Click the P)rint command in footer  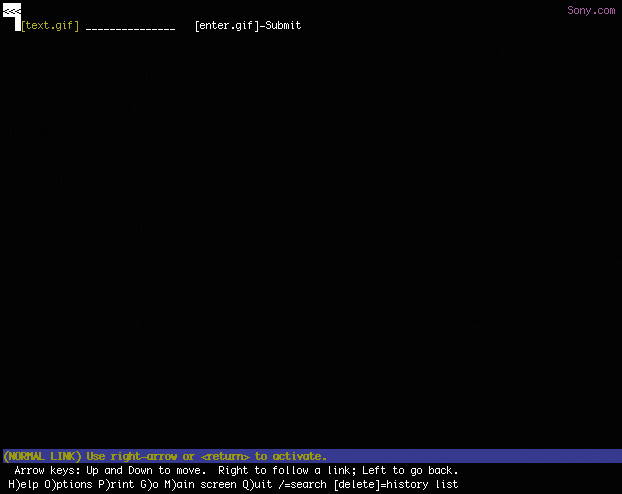(116, 484)
